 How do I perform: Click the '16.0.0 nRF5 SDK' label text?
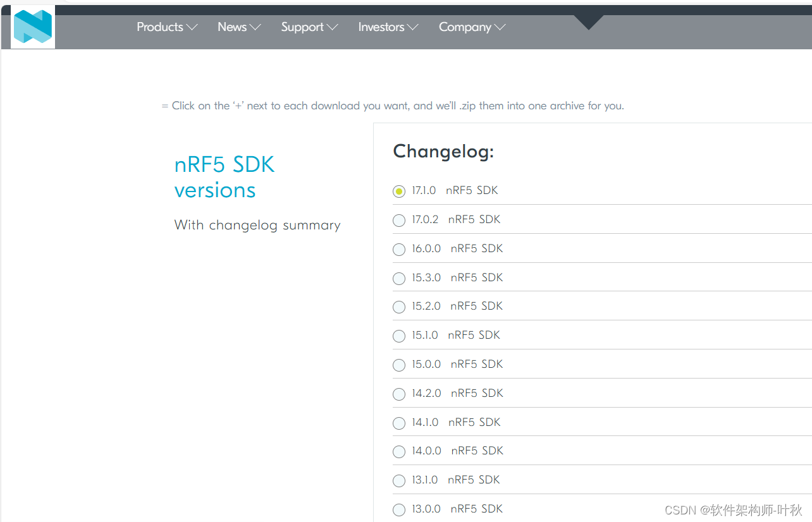point(458,248)
